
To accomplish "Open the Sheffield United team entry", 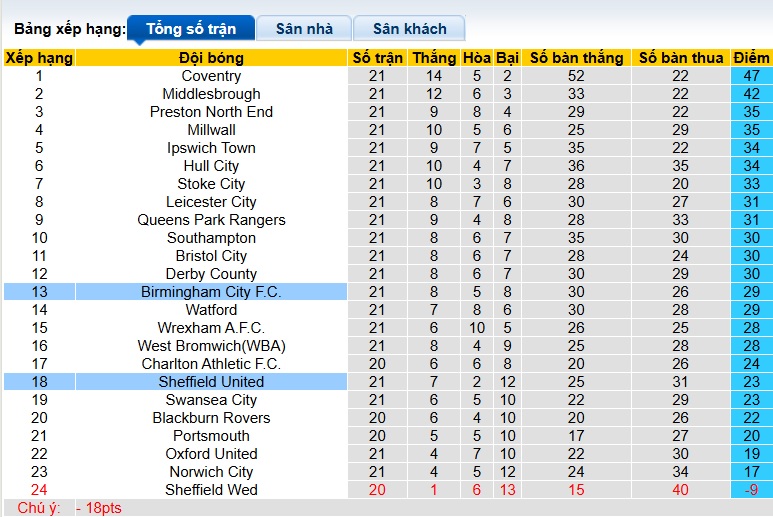I will (x=211, y=382).
